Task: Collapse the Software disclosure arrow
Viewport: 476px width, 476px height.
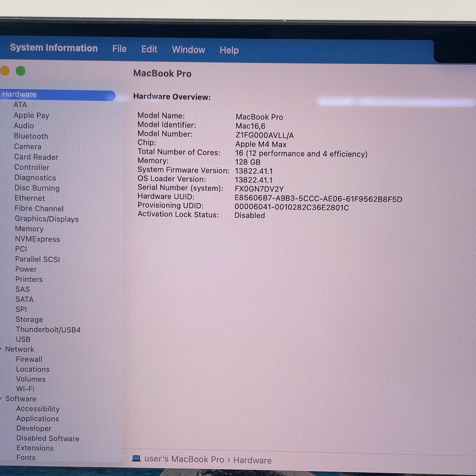Action: pos(1,399)
